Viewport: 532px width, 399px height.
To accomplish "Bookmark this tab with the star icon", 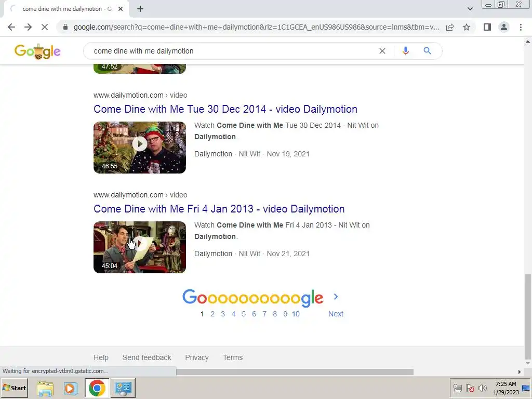I will pos(467,27).
